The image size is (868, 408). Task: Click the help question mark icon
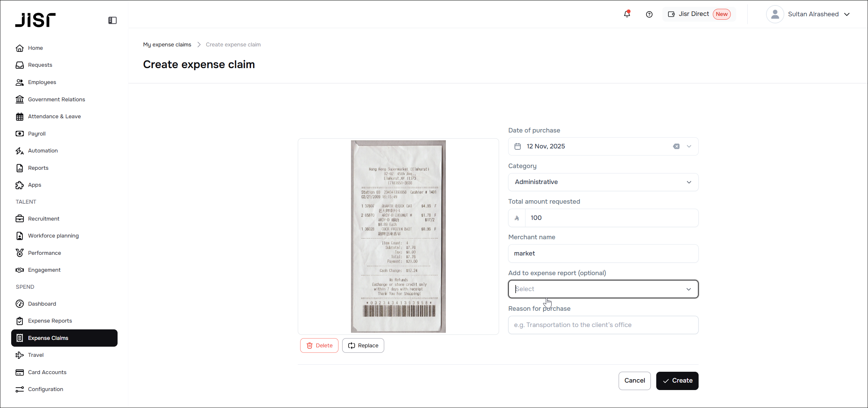point(649,14)
